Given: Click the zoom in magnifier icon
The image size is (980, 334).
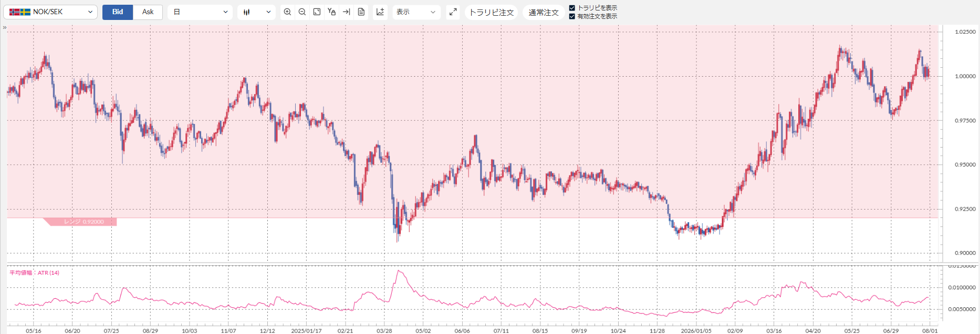Looking at the screenshot, I should (x=287, y=12).
